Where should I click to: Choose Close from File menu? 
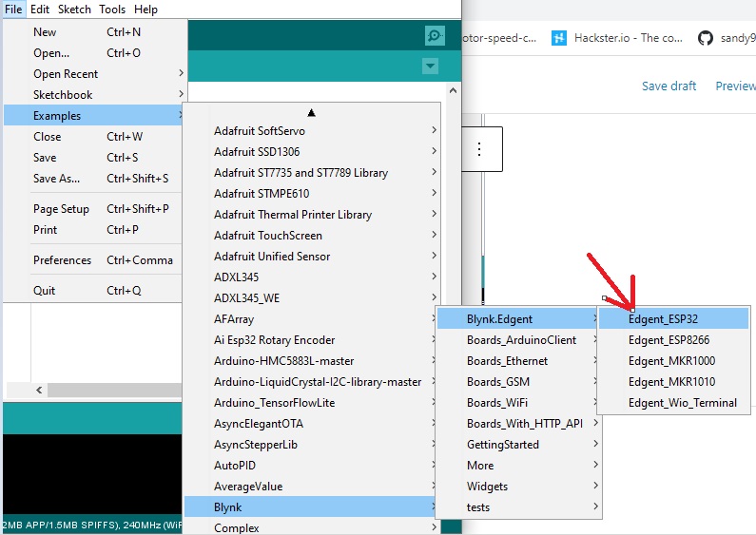(93, 137)
